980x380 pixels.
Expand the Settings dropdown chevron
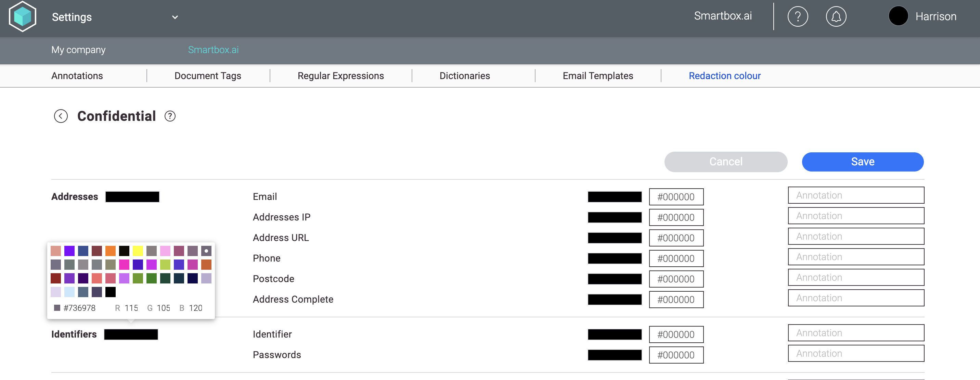pyautogui.click(x=175, y=17)
